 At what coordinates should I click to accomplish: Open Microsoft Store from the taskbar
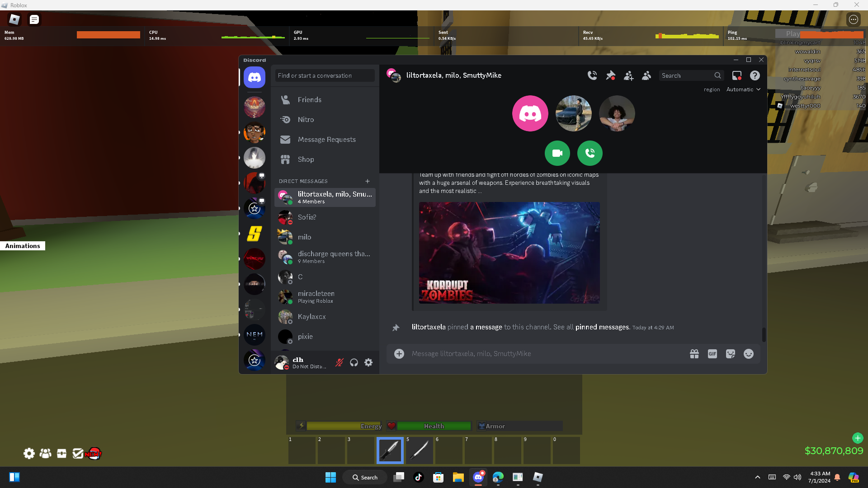pyautogui.click(x=439, y=477)
